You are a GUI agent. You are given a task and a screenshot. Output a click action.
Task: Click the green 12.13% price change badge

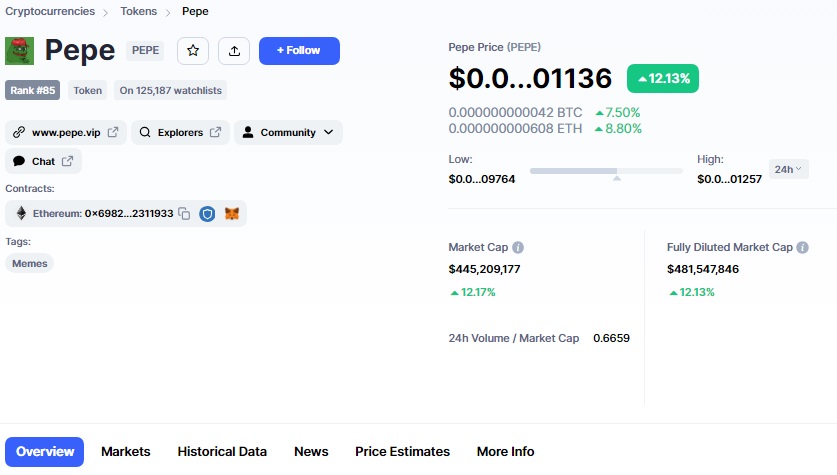pos(662,78)
